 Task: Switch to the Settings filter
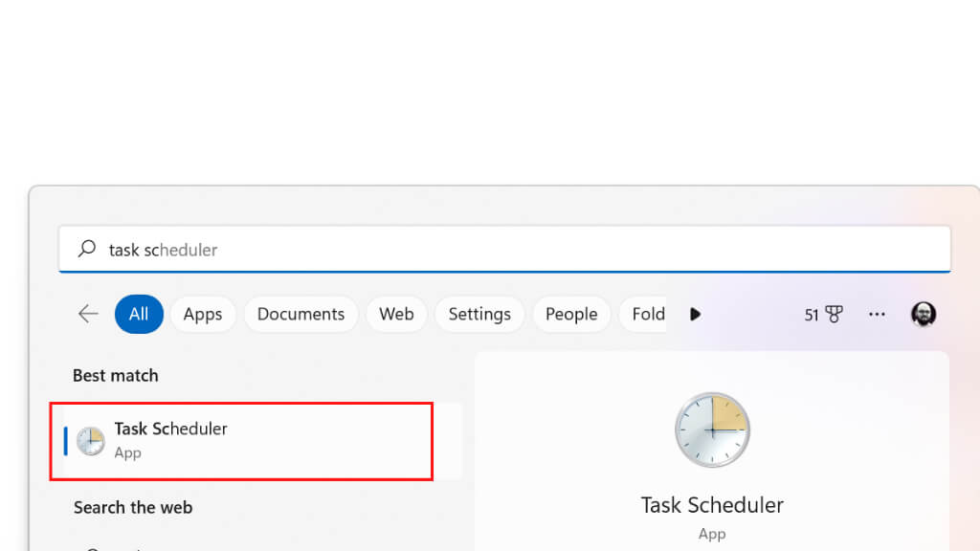[x=479, y=314]
